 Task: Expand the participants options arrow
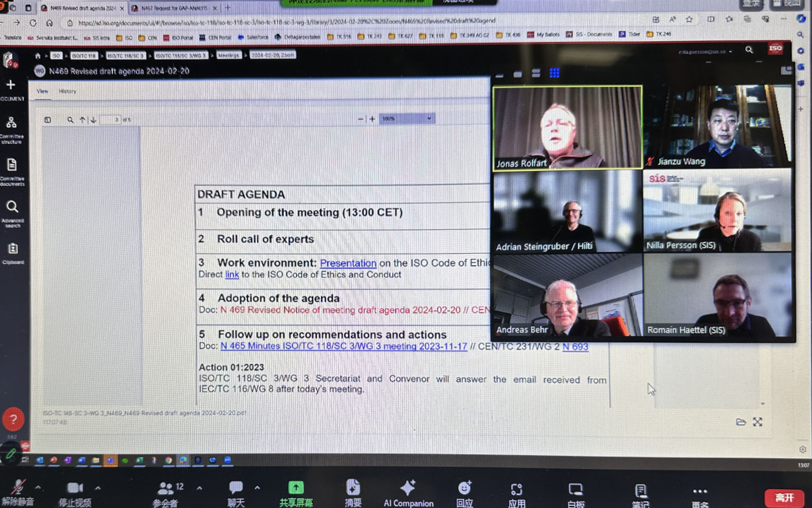click(x=199, y=488)
